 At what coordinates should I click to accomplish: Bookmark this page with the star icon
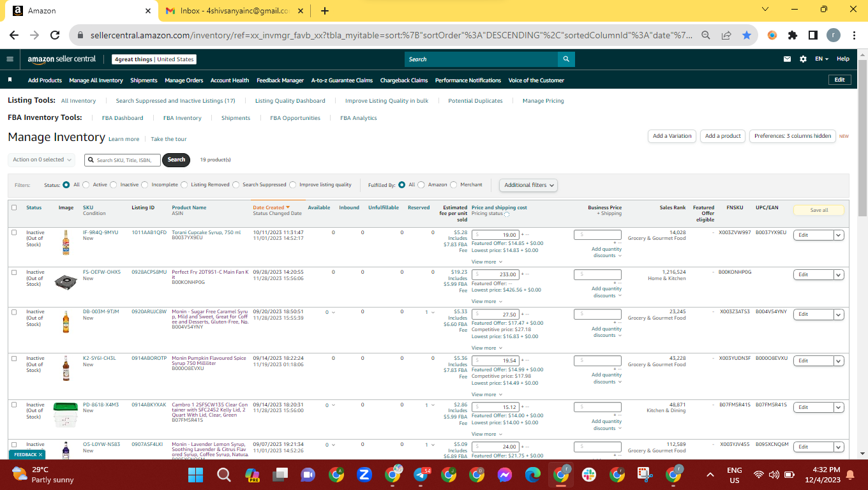coord(747,36)
